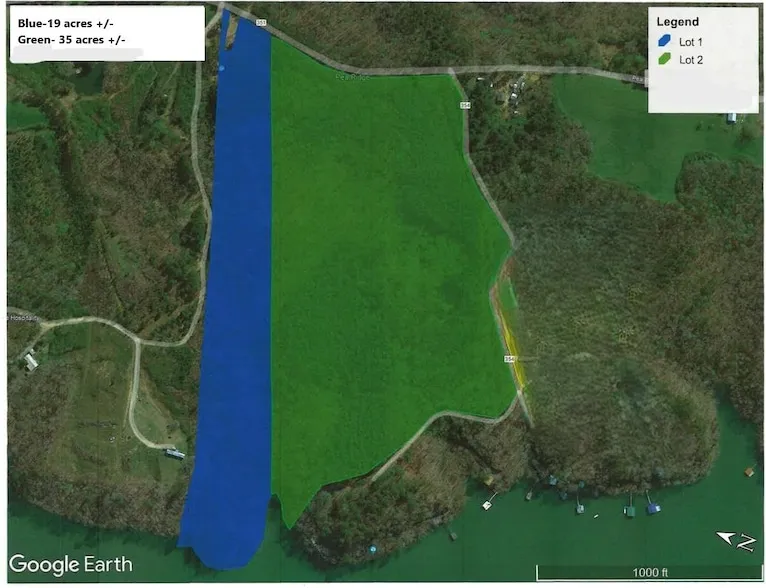Screen dimensions: 766x588
Task: Click the upper 354 road marker
Action: (x=464, y=105)
